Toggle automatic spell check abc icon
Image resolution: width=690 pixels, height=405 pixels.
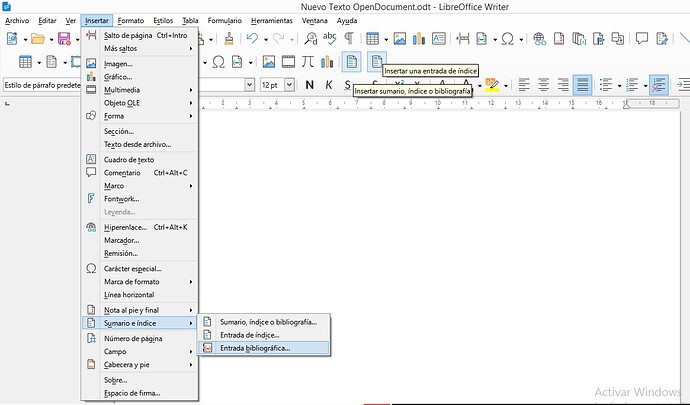330,39
